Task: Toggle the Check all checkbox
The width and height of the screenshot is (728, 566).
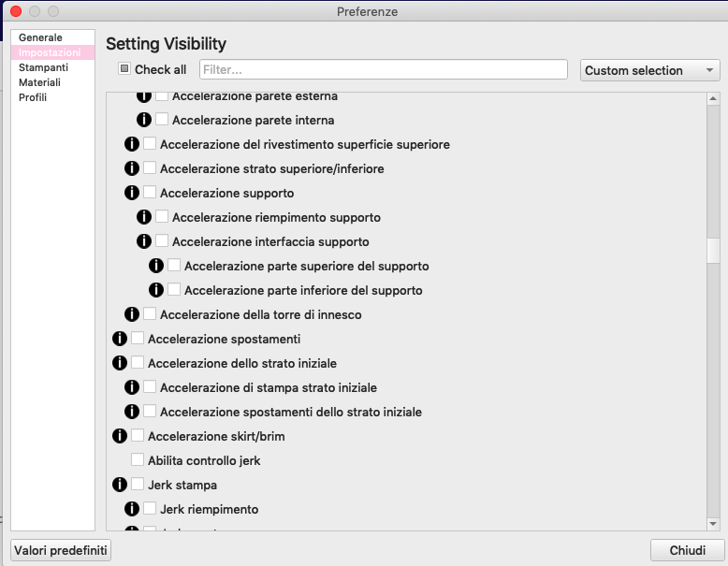Action: click(x=124, y=68)
